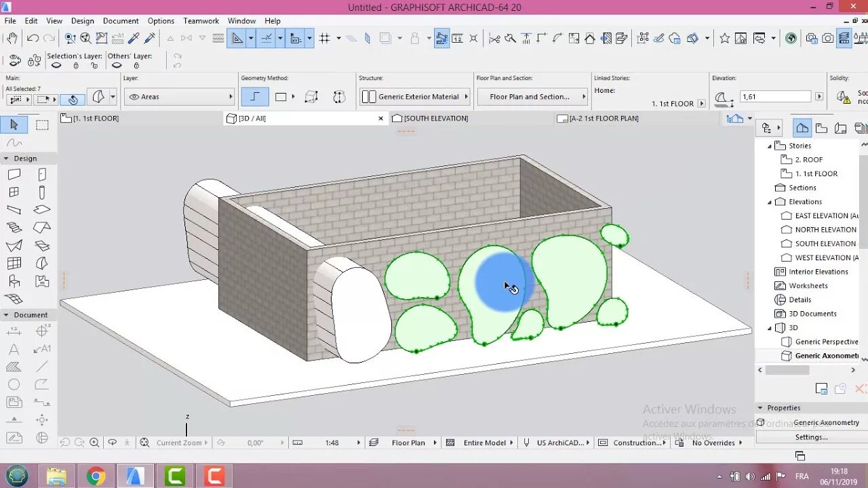The image size is (868, 488).
Task: Collapse the Elevations tree node
Action: click(770, 202)
